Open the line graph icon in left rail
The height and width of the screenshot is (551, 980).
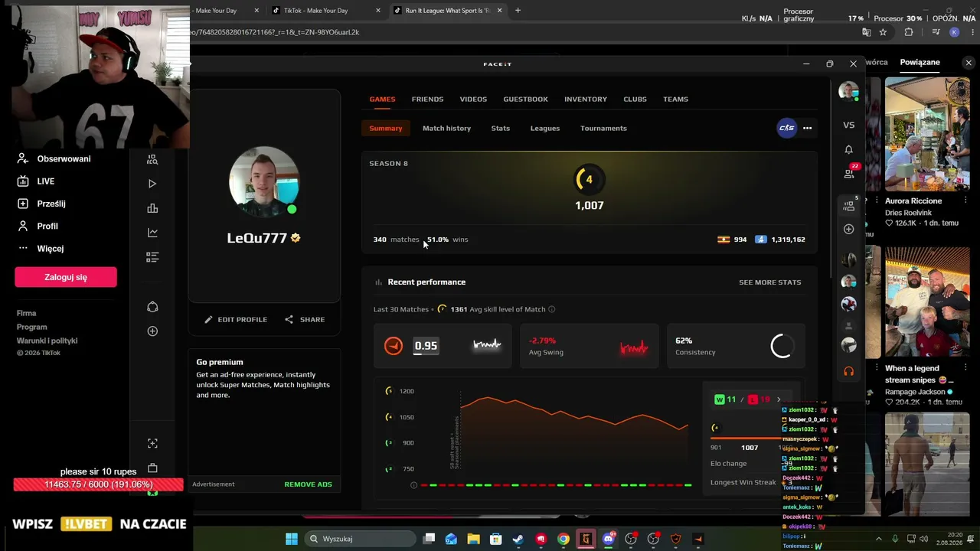point(152,233)
